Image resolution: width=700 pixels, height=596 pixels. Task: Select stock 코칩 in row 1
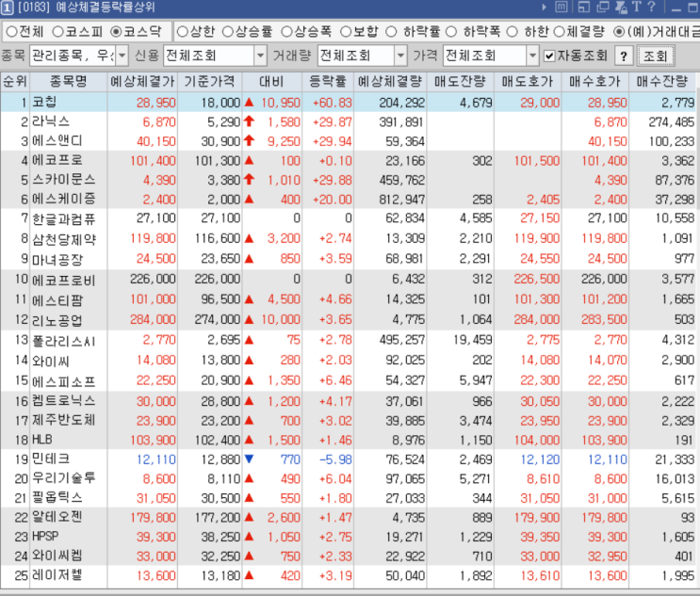click(44, 103)
